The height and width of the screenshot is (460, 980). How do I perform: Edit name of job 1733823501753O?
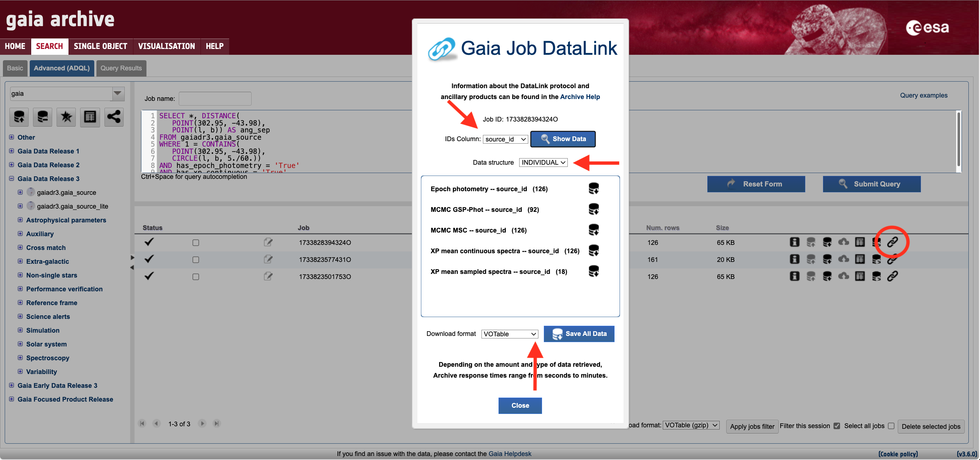268,276
